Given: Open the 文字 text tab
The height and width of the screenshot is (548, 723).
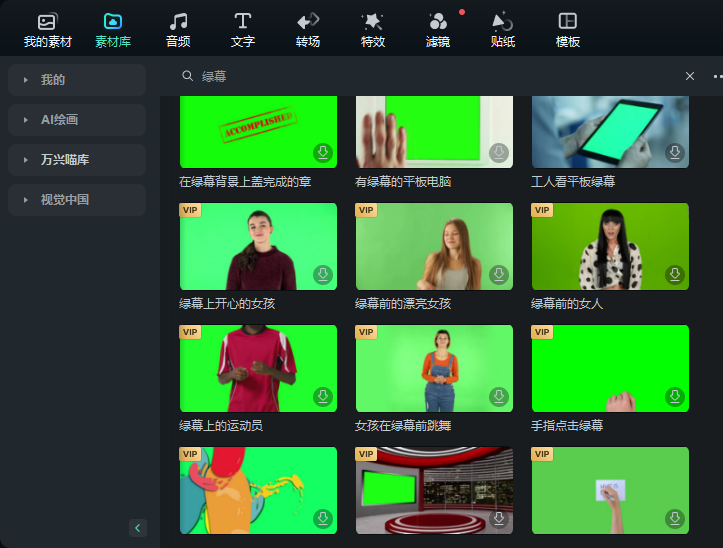Looking at the screenshot, I should [x=243, y=30].
